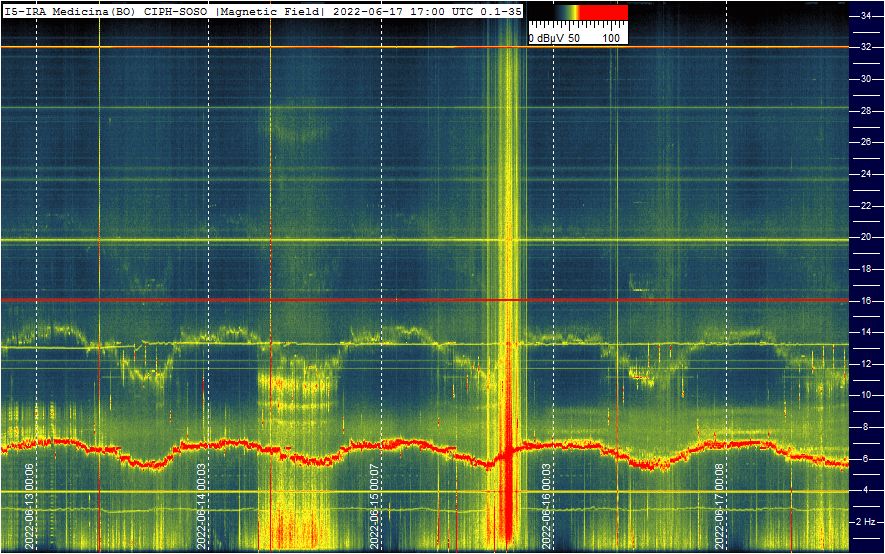Select the 2022-06-15 00:07 time marker
Screen dimensions: 885x554
click(374, 505)
